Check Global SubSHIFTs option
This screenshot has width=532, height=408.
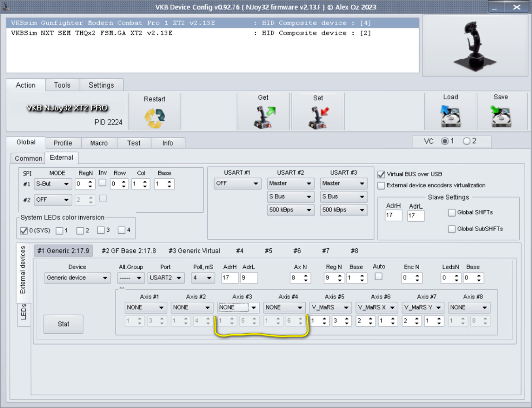[x=452, y=229]
